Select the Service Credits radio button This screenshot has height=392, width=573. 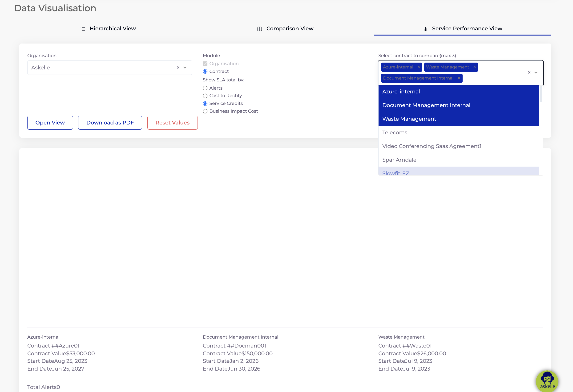tap(205, 104)
